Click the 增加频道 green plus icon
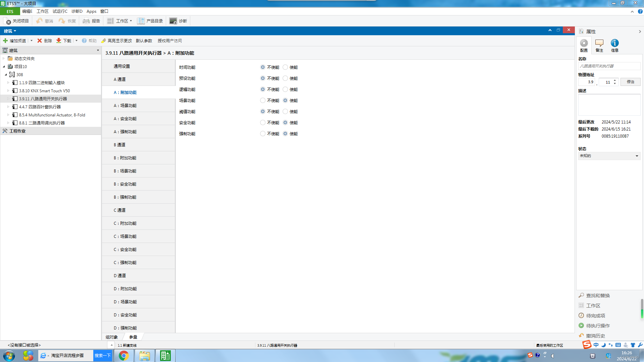 [5, 41]
